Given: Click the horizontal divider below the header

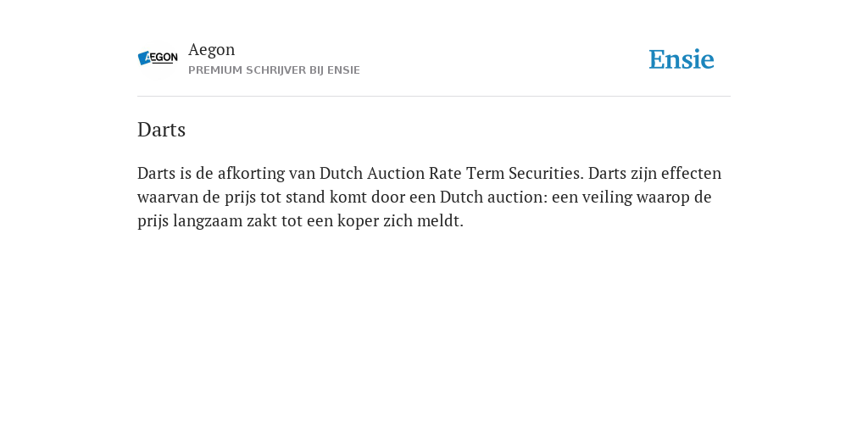Looking at the screenshot, I should 434,97.
